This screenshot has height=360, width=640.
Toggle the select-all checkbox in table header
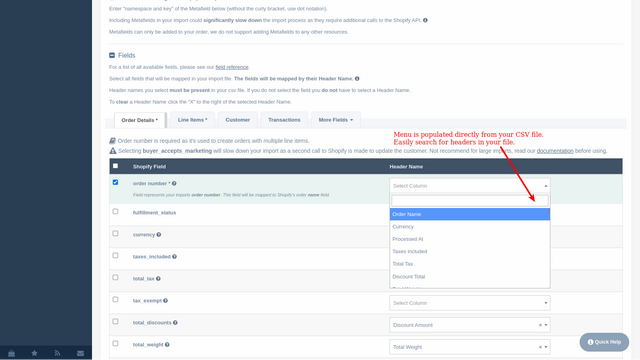tap(116, 166)
